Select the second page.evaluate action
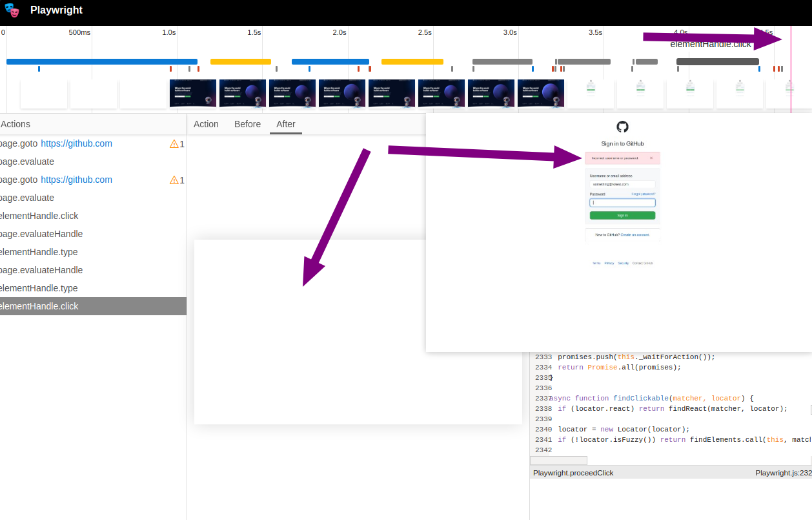812x520 pixels. coord(93,198)
